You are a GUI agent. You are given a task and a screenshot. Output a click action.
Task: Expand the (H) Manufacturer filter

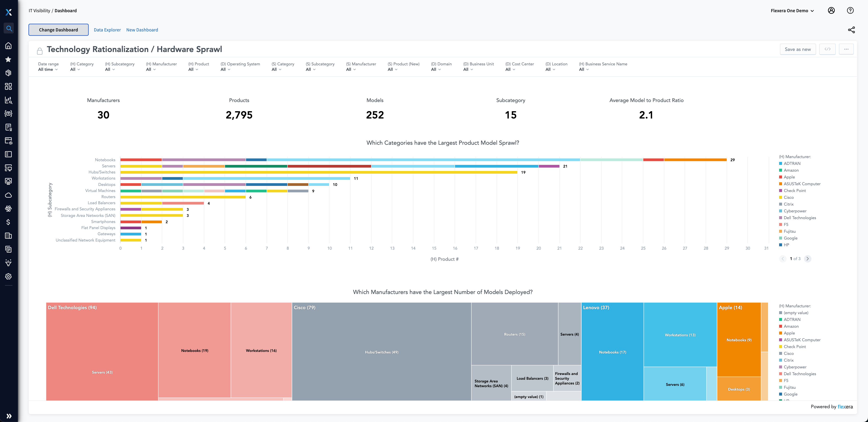tap(151, 69)
